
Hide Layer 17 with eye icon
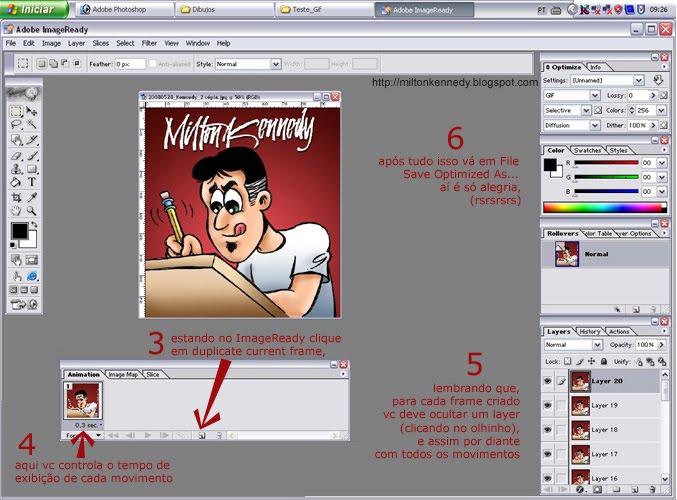pos(547,454)
